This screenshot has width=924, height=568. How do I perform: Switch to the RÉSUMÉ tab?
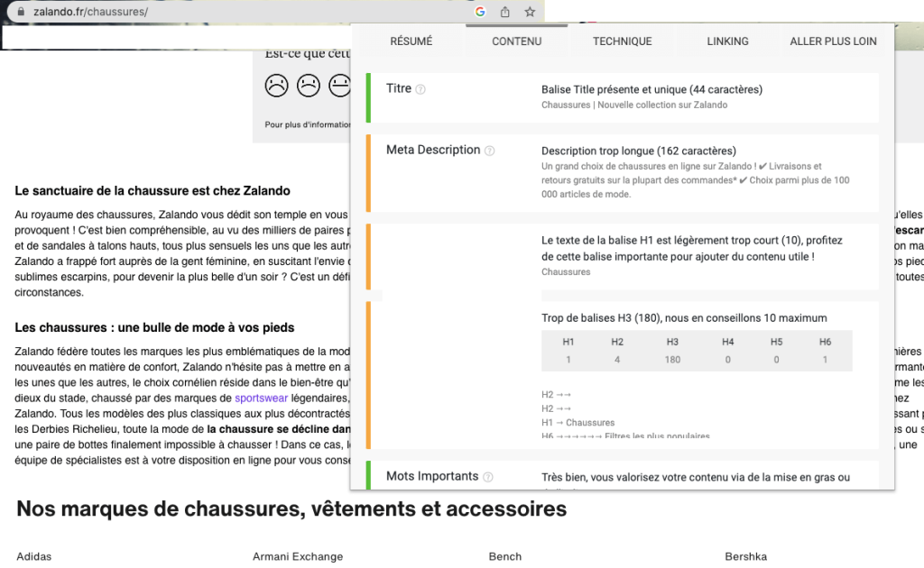[411, 41]
